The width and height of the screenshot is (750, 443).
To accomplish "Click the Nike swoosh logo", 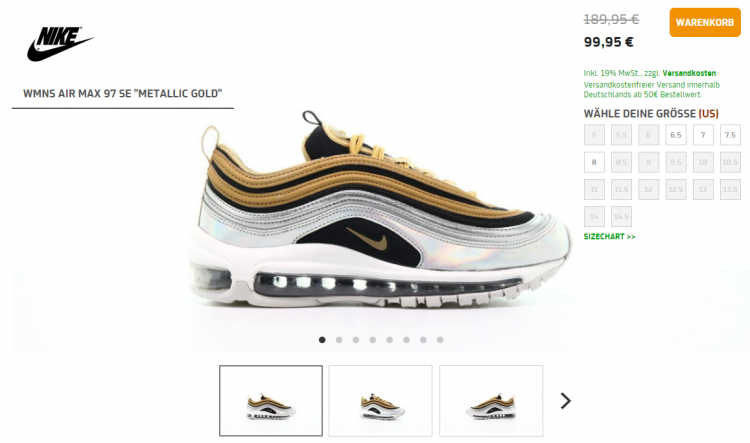I will [x=60, y=44].
